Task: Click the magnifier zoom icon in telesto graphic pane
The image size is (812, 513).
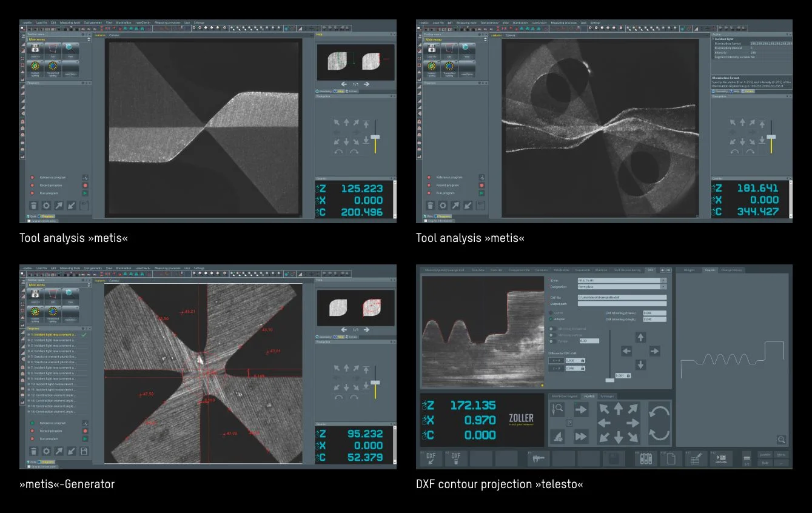Action: coord(781,440)
